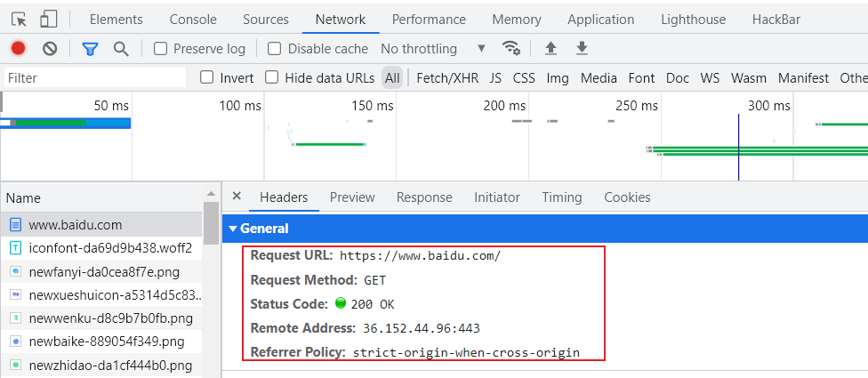Click the inspect element cursor icon
Screen dimensions: 868x378
pyautogui.click(x=19, y=20)
